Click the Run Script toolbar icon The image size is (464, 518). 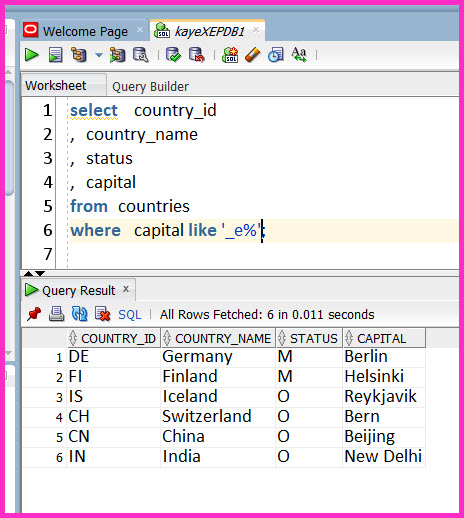55,55
